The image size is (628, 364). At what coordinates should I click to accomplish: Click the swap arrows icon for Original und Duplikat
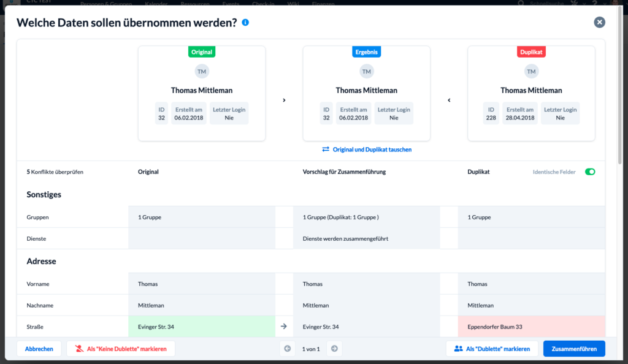326,149
